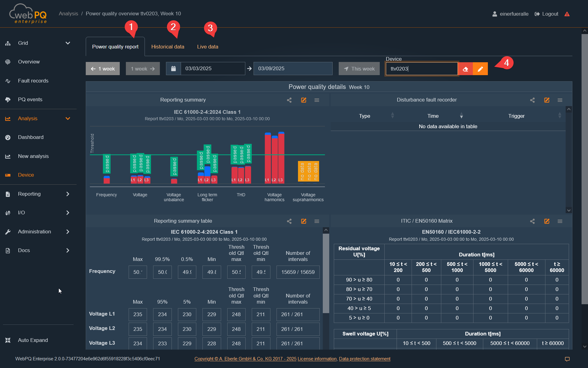The width and height of the screenshot is (588, 368).
Task: Open the feedback chat icon in footer
Action: [x=567, y=359]
